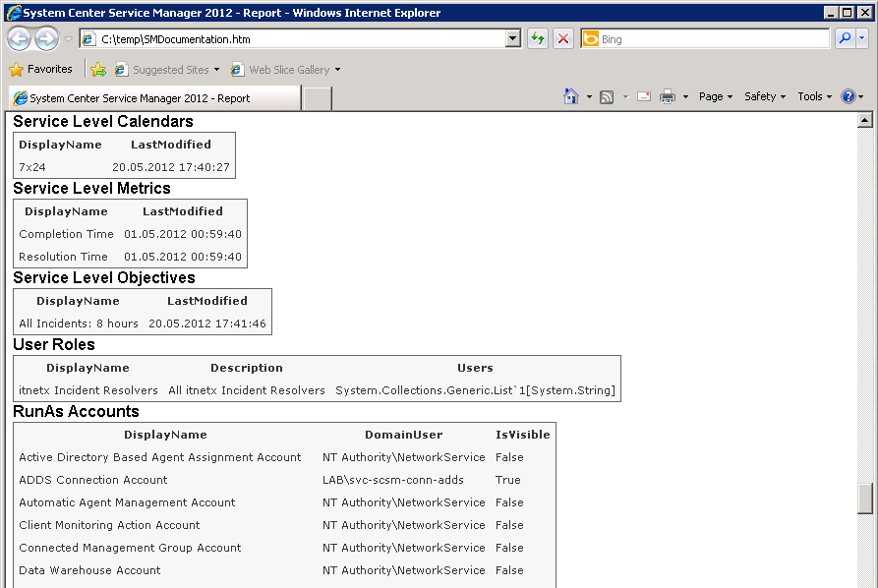The width and height of the screenshot is (878, 588).
Task: Select the System Center Service Manager report tab
Action: (153, 98)
